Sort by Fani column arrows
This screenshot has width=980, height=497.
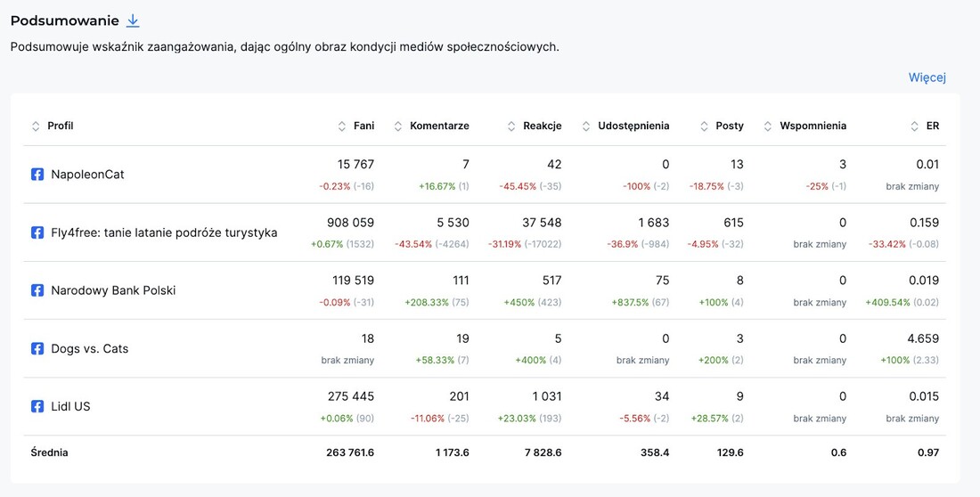coord(342,126)
